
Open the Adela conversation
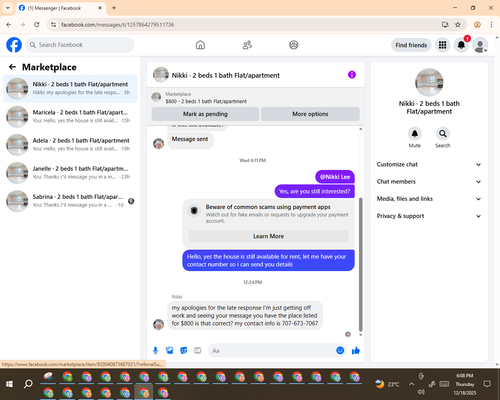coord(70,145)
